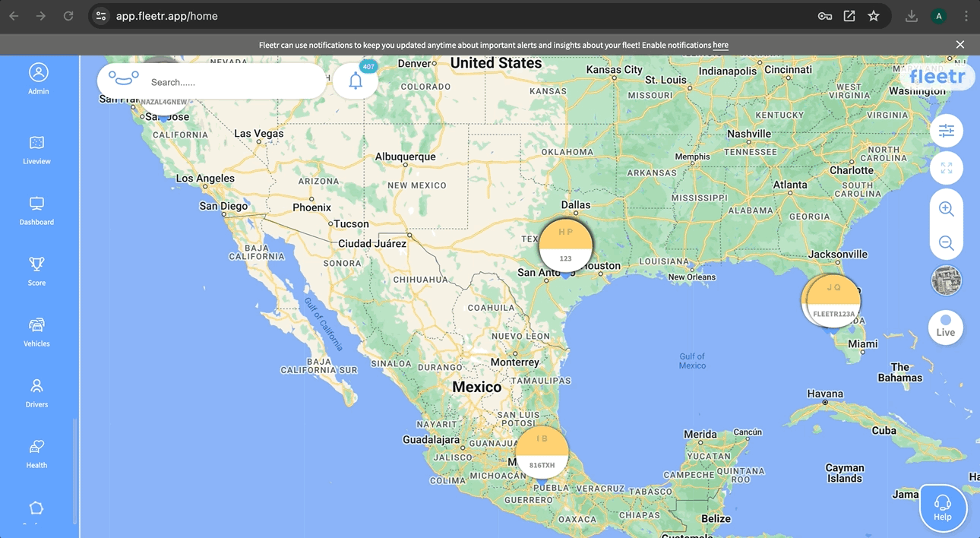Click the pentagon icon below Health
Screen dimensions: 980x538
coord(36,508)
